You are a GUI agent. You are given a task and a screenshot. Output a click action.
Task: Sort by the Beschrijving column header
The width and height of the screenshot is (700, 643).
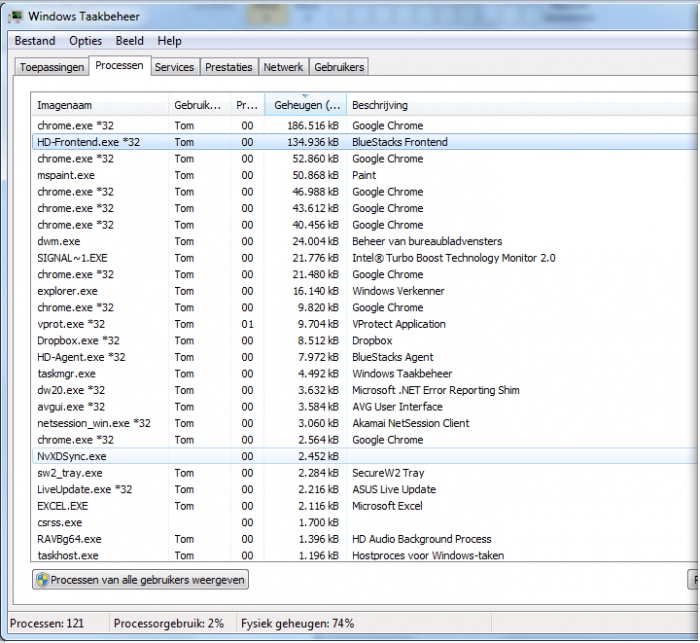pyautogui.click(x=522, y=105)
